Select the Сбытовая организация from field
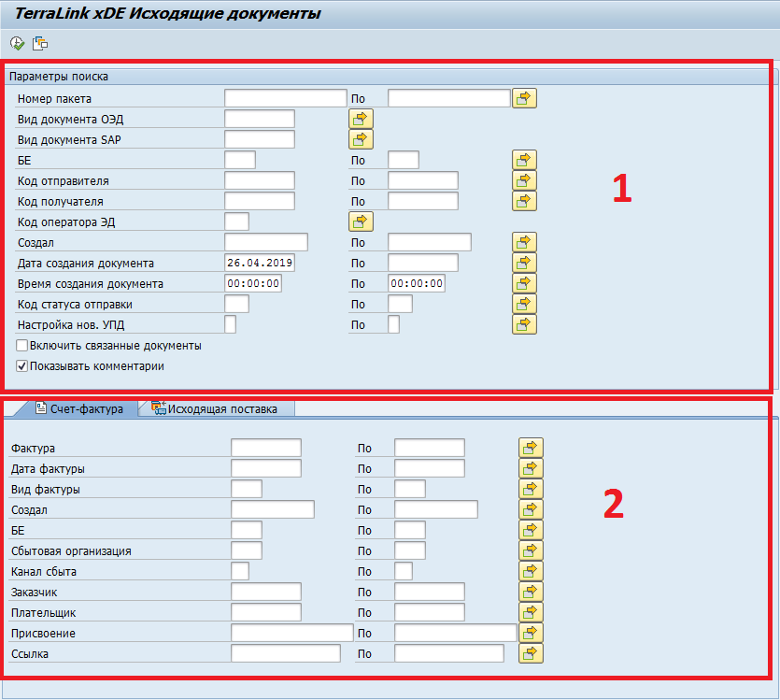Screen dimensions: 780x700 [x=246, y=550]
